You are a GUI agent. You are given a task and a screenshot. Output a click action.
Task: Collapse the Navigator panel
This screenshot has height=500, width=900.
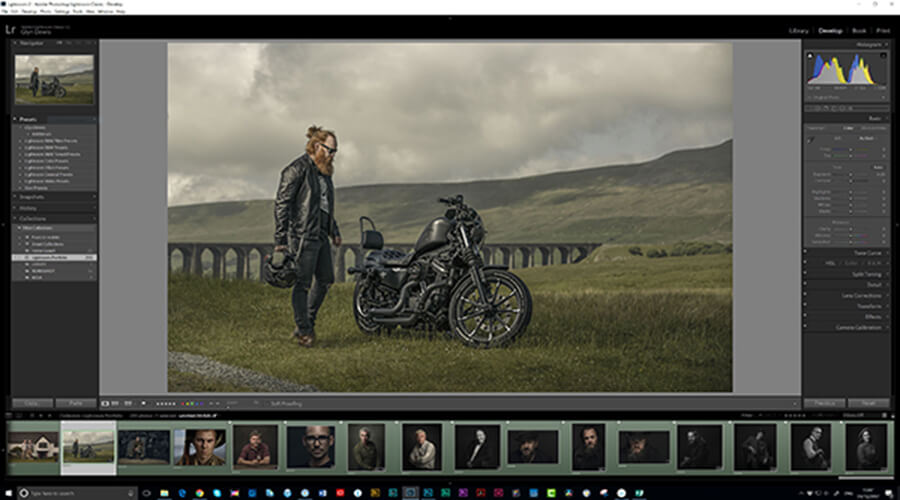coord(16,45)
